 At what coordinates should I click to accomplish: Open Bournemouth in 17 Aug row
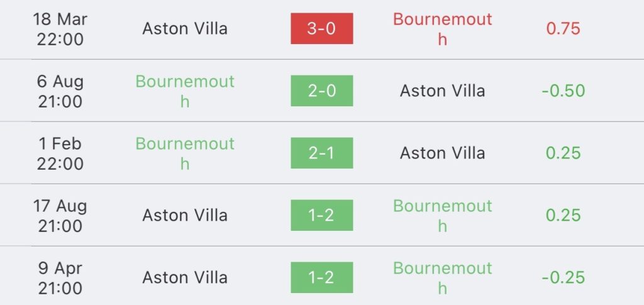[442, 216]
